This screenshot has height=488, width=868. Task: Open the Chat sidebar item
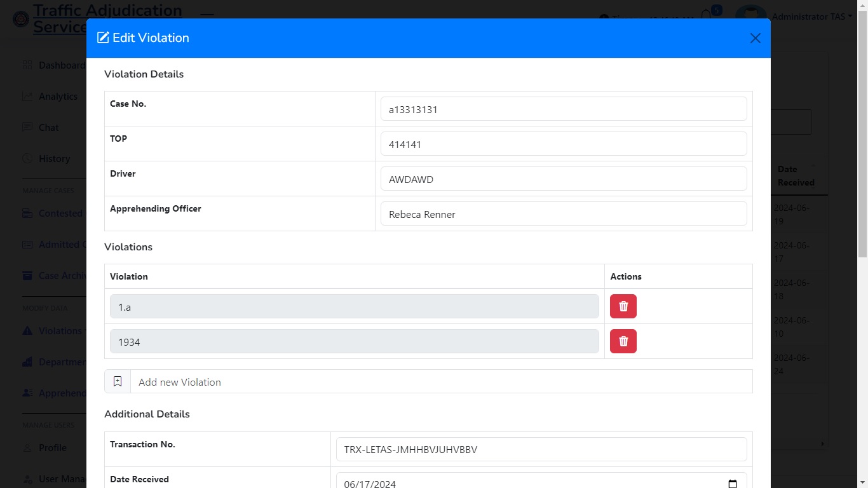click(48, 128)
